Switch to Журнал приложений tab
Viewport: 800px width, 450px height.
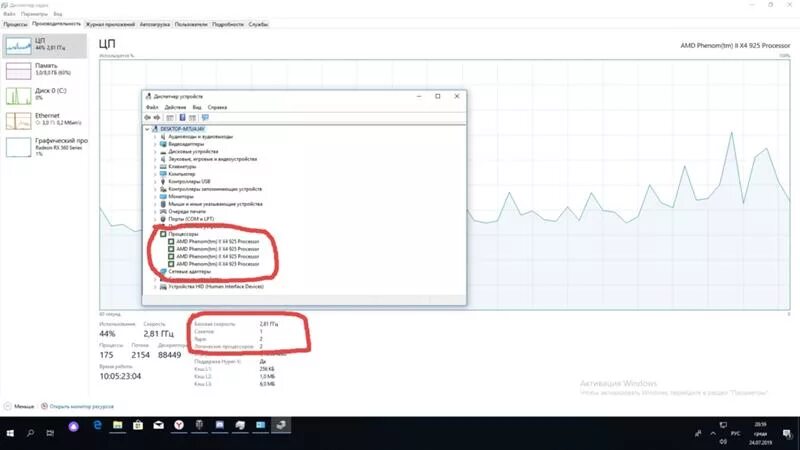pyautogui.click(x=110, y=24)
